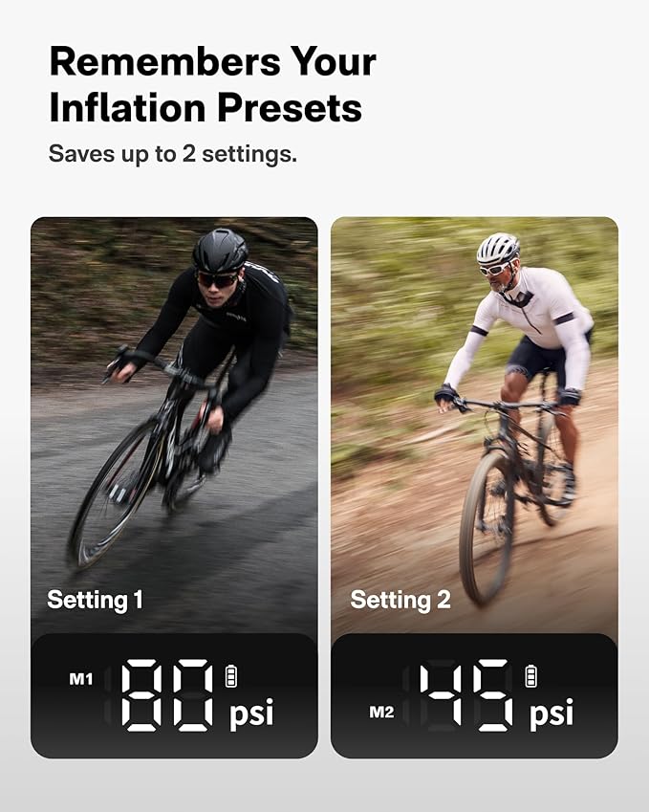Click the "Saves up to 2 settings." subtitle
Screen dimensions: 649x812
tap(173, 153)
